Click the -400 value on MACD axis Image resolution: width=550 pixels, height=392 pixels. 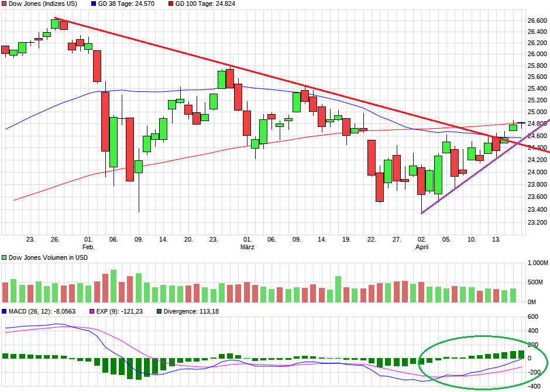pyautogui.click(x=533, y=386)
